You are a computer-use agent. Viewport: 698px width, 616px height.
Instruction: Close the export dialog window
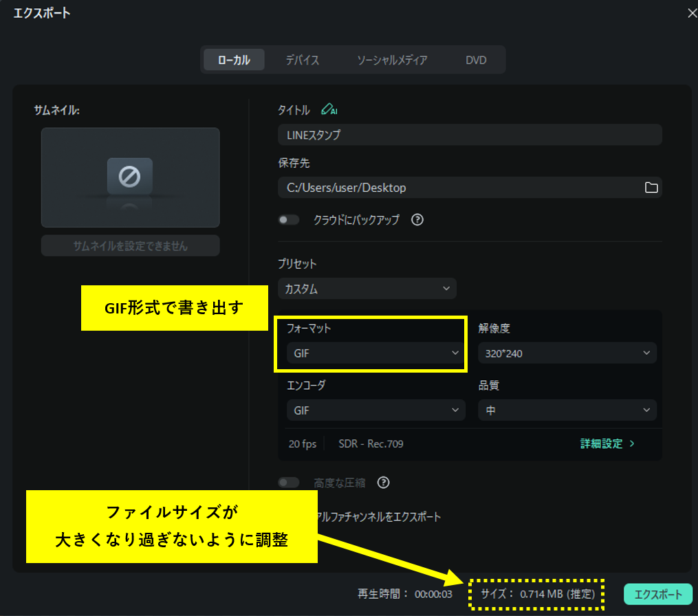click(x=691, y=13)
